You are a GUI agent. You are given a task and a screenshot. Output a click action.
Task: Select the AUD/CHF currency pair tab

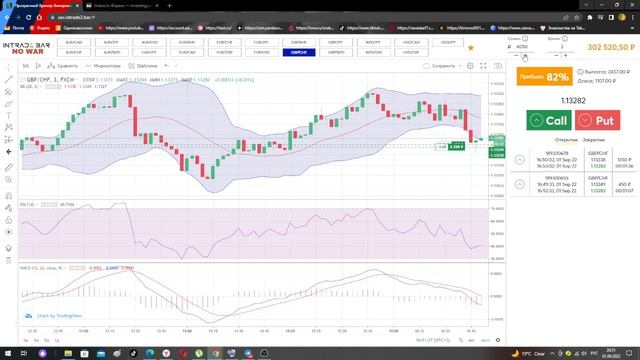tap(74, 52)
